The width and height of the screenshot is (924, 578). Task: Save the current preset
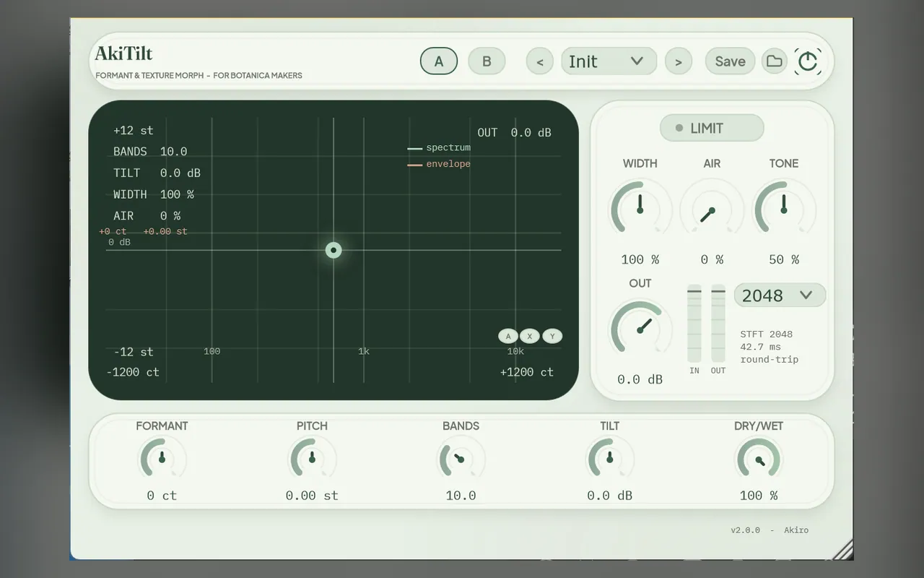tap(730, 61)
